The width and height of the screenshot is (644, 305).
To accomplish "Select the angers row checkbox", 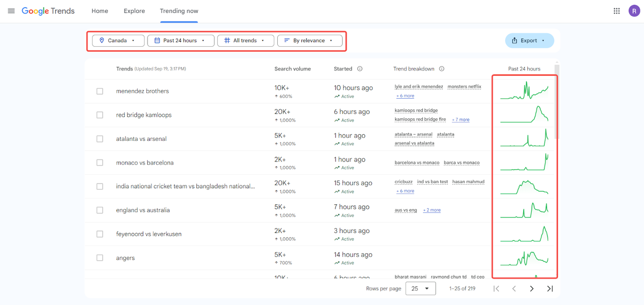I will click(x=100, y=258).
